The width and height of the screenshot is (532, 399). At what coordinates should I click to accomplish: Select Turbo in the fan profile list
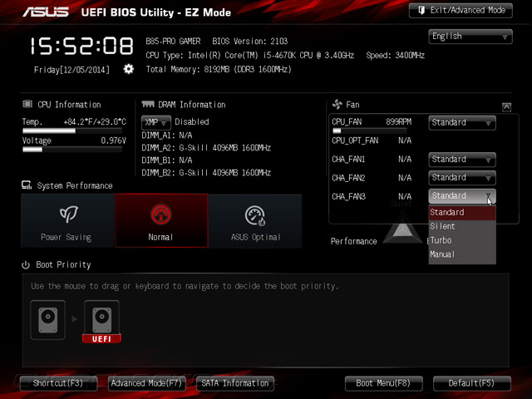tap(462, 240)
